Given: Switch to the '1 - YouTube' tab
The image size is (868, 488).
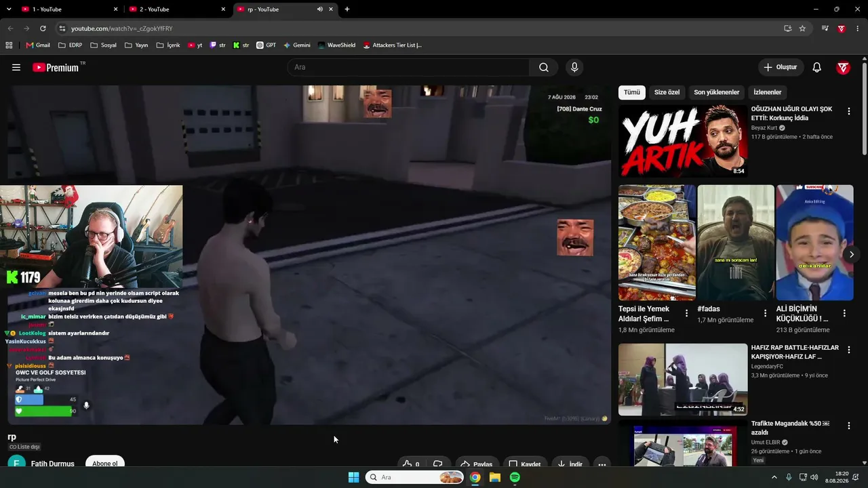Looking at the screenshot, I should 69,9.
